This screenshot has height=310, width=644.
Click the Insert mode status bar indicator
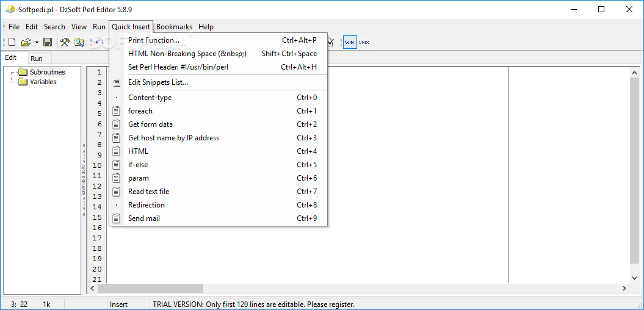(x=118, y=305)
